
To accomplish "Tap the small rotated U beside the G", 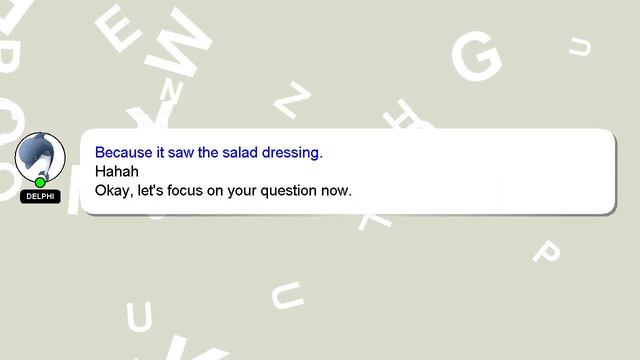I will pyautogui.click(x=580, y=47).
